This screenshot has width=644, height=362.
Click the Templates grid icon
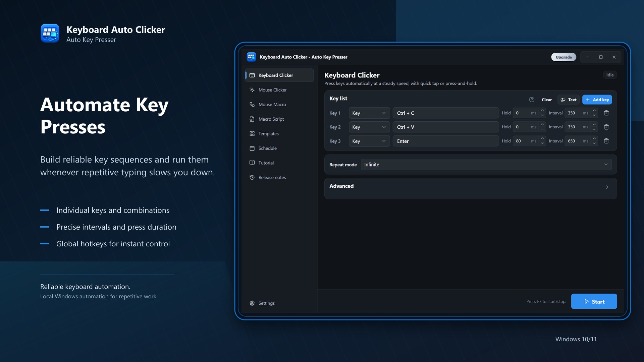pos(252,134)
